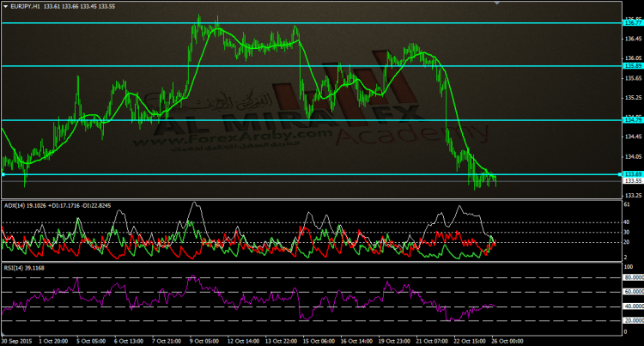Click the 80.0000 level on RSI scale
The width and height of the screenshot is (644, 346).
[633, 277]
